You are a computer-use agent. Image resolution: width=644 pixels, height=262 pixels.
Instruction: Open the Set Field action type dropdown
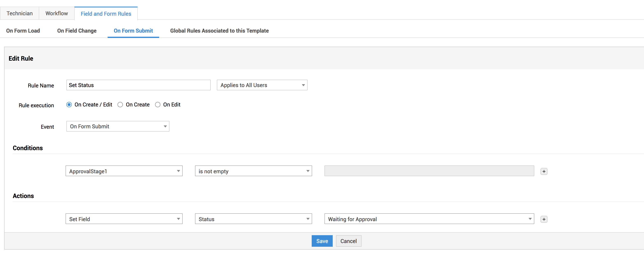point(124,219)
